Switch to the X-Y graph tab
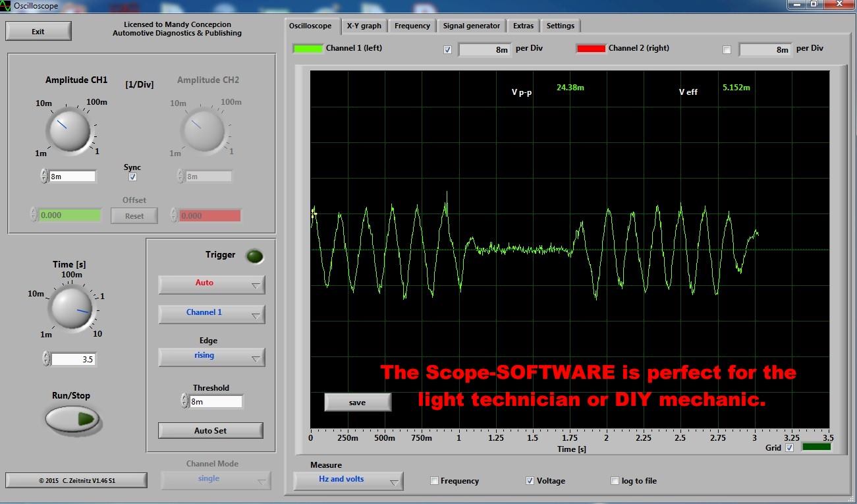857x504 pixels. click(x=364, y=26)
